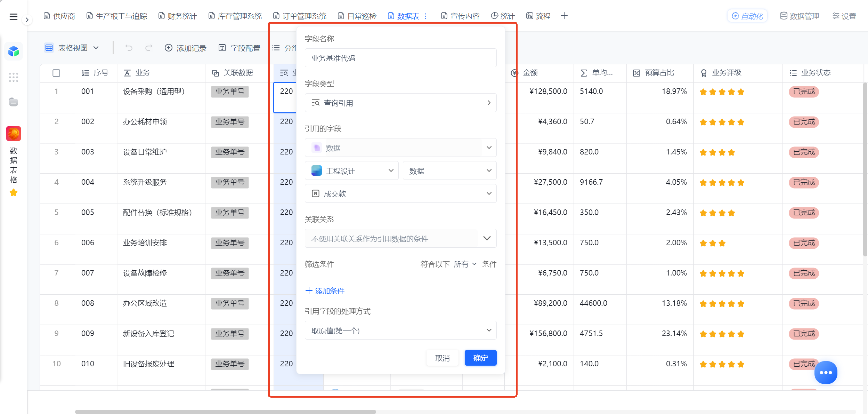Click the blue cube app logo
The height and width of the screenshot is (414, 868).
pyautogui.click(x=14, y=51)
